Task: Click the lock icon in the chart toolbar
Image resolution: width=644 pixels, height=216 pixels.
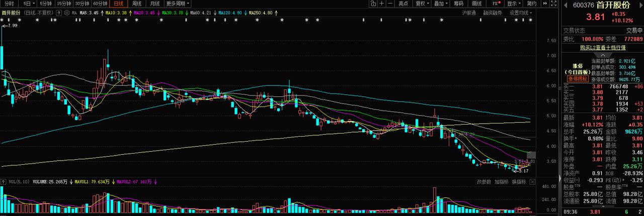Action: point(373,4)
